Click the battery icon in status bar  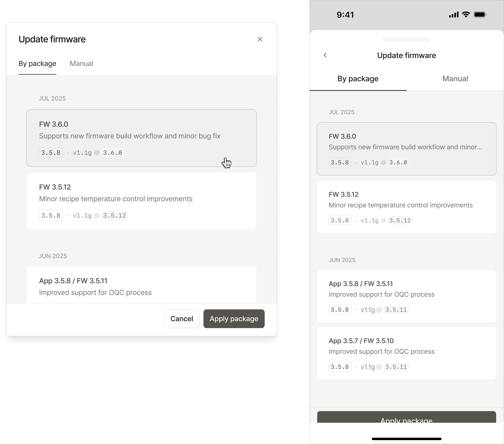[480, 15]
